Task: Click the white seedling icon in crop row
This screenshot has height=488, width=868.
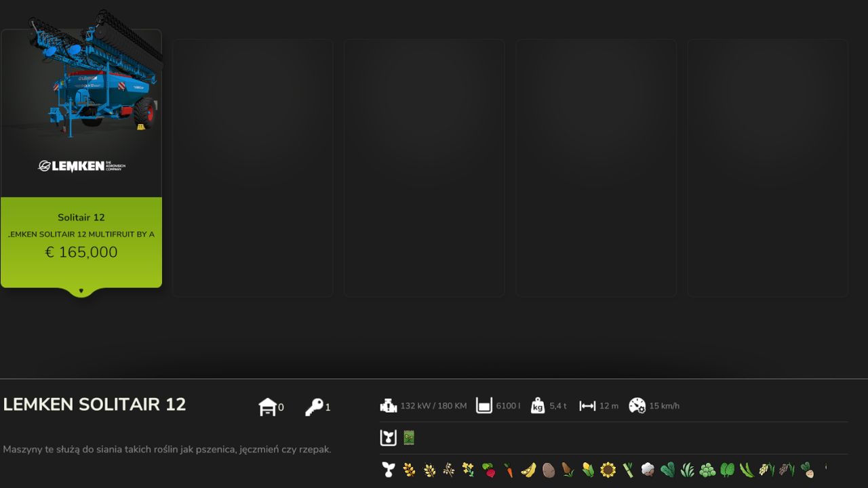Action: 388,469
